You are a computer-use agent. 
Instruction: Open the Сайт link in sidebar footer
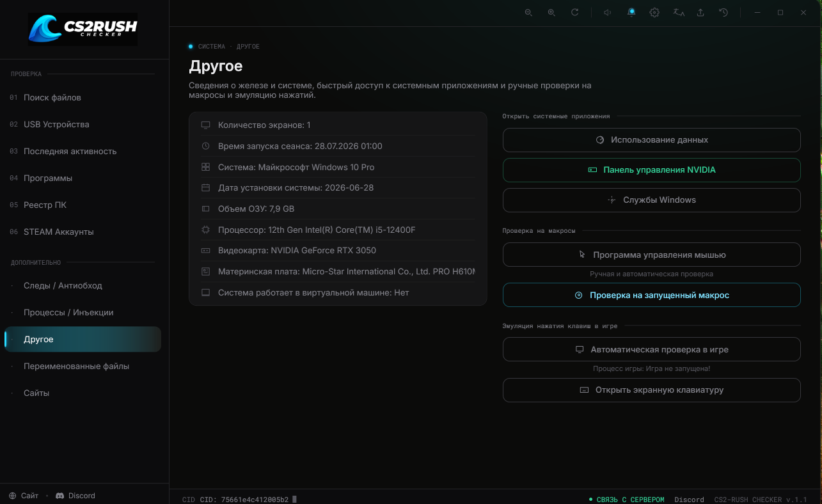point(24,496)
